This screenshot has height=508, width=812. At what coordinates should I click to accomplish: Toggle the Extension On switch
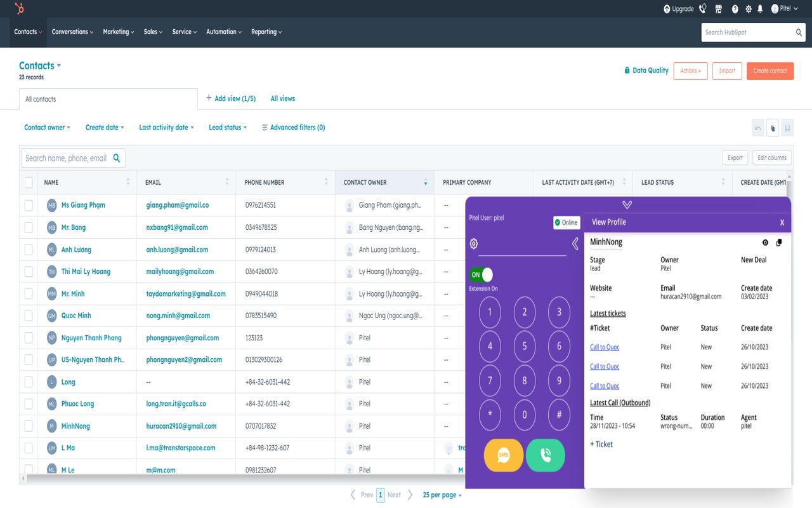coord(481,275)
